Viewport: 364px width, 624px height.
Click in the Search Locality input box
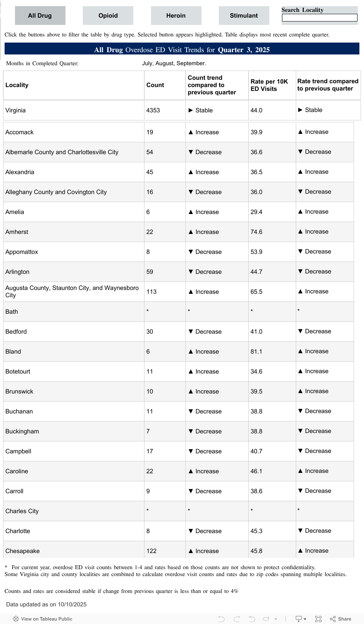(319, 18)
